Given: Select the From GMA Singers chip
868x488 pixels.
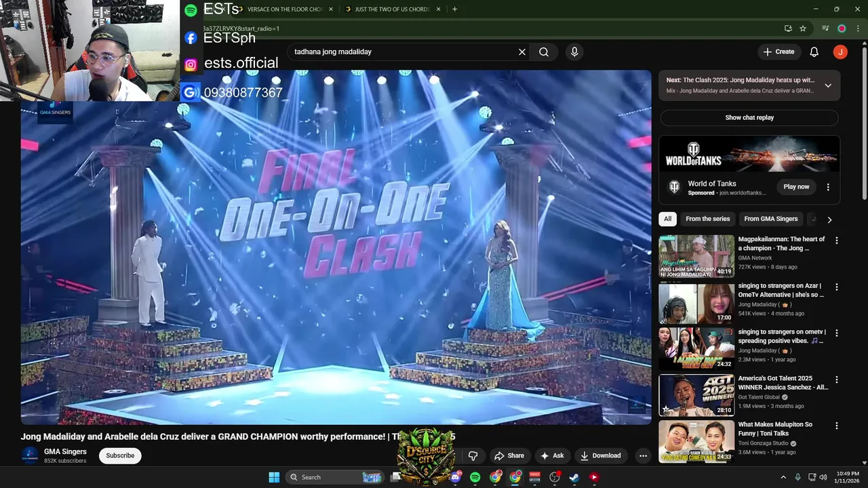Looking at the screenshot, I should tap(771, 219).
